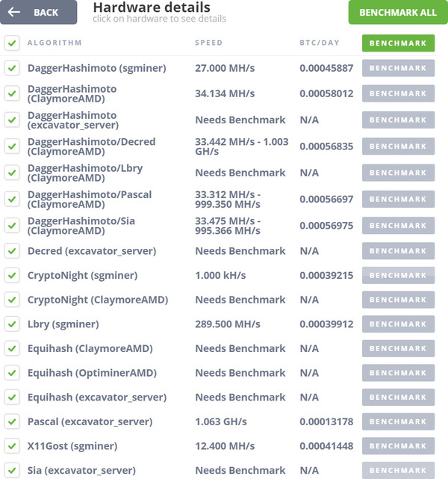
Task: Toggle Decred (excavator_server) checkbox
Action: (x=11, y=251)
